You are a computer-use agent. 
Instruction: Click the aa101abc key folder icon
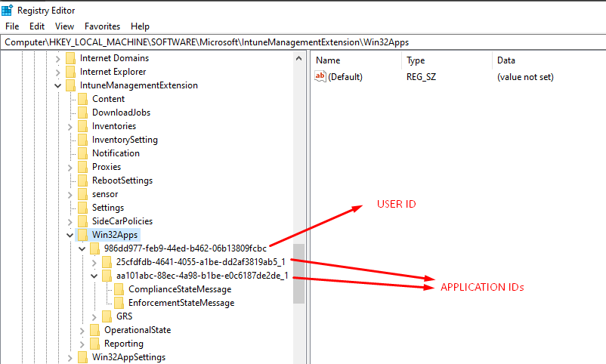click(x=107, y=276)
